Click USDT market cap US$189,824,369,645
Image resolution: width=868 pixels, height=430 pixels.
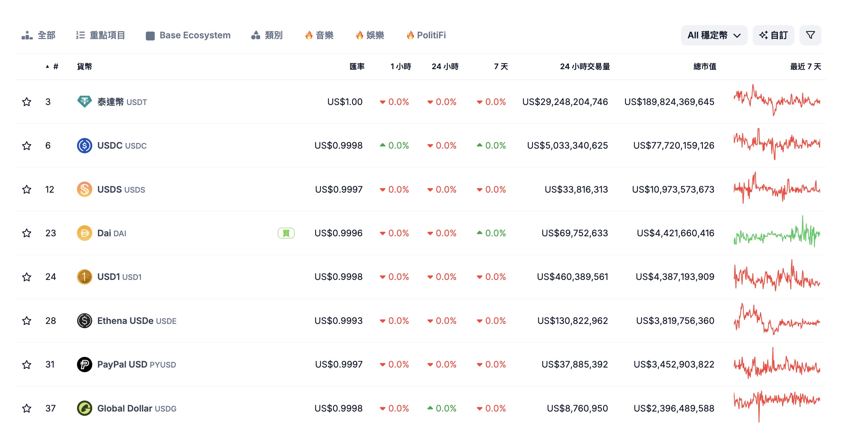669,102
